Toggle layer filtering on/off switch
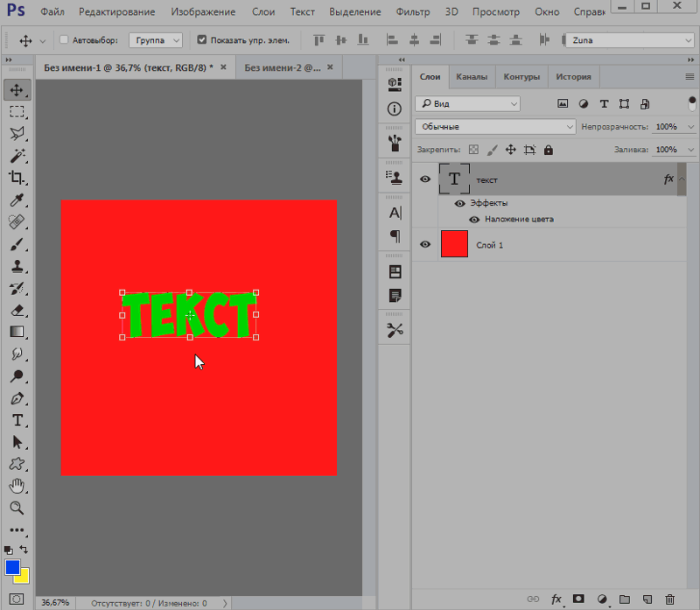 692,103
